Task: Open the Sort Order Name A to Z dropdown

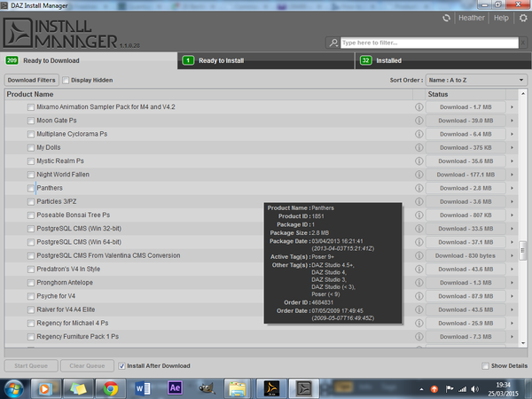Action: click(x=476, y=80)
